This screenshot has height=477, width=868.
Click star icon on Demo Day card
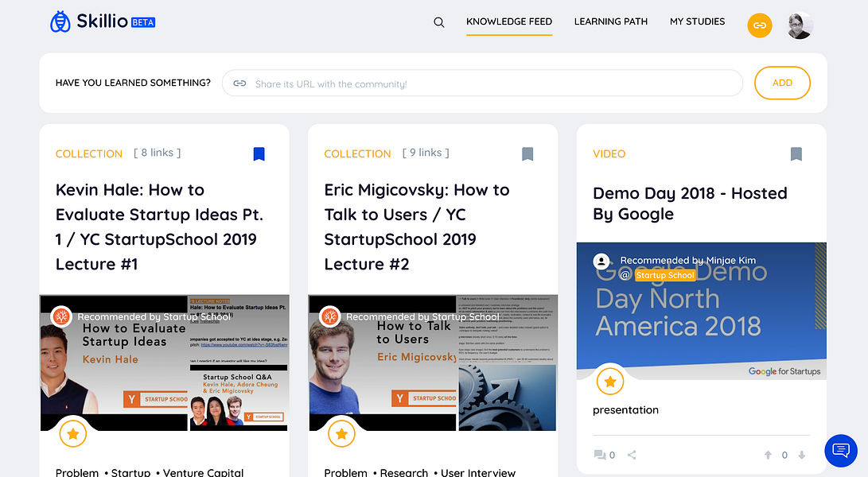[610, 382]
